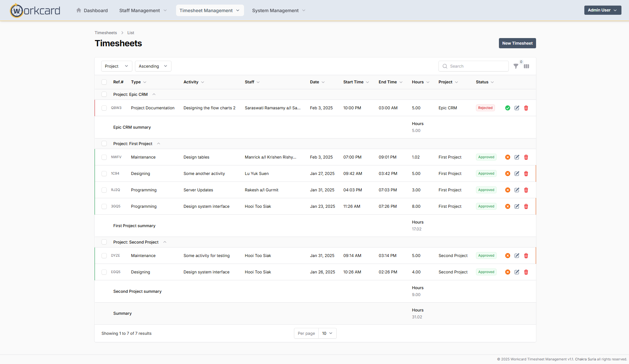Edit the 1C94 Designing timesheet
Image resolution: width=629 pixels, height=364 pixels.
click(517, 174)
